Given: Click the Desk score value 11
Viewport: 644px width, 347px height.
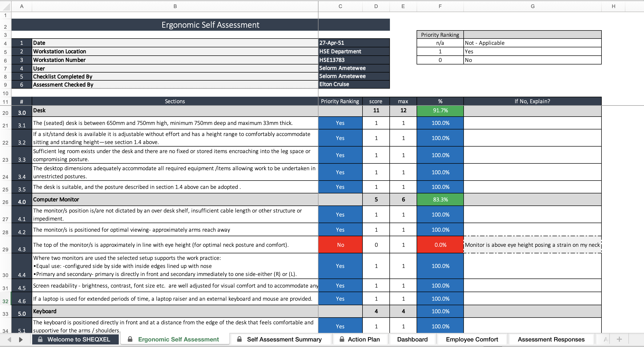Looking at the screenshot, I should pos(376,111).
